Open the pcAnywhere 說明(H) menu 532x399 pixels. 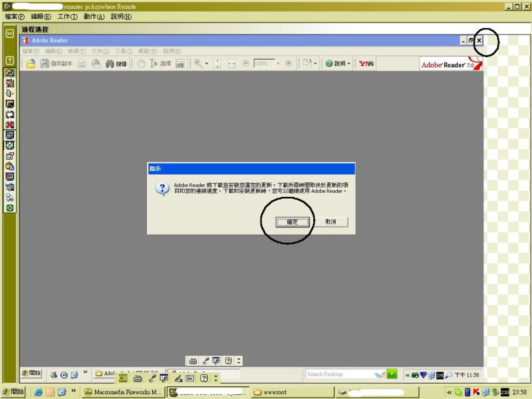pos(121,17)
